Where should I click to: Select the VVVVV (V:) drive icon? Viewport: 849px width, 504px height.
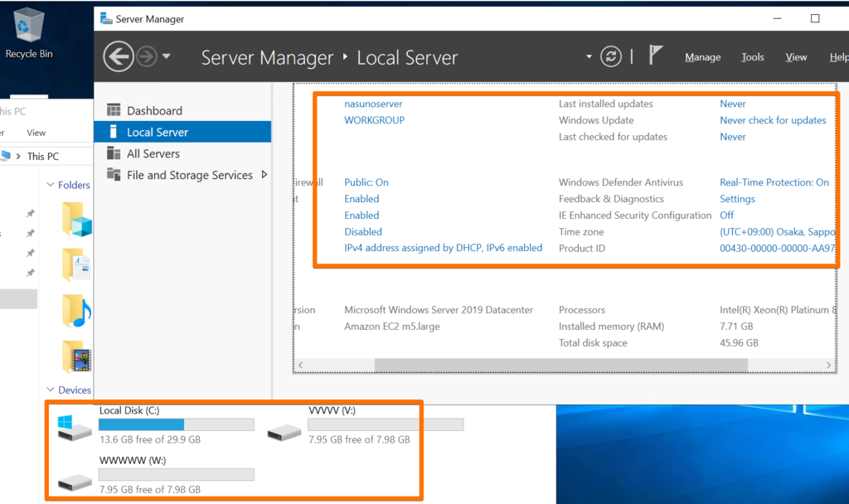284,431
